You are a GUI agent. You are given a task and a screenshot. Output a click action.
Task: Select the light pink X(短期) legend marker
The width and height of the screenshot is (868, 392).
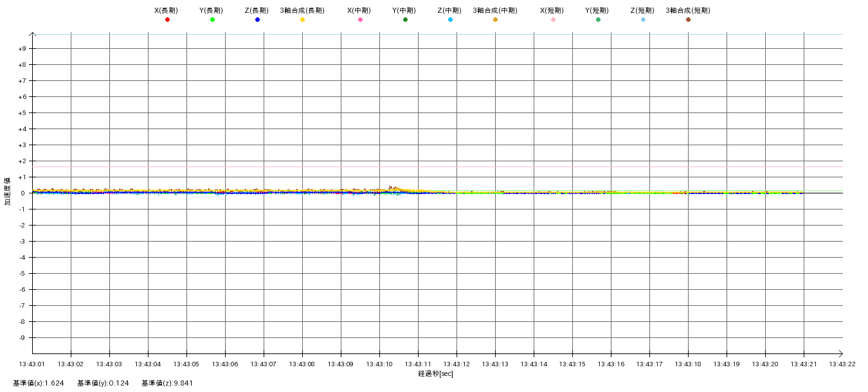coord(553,20)
